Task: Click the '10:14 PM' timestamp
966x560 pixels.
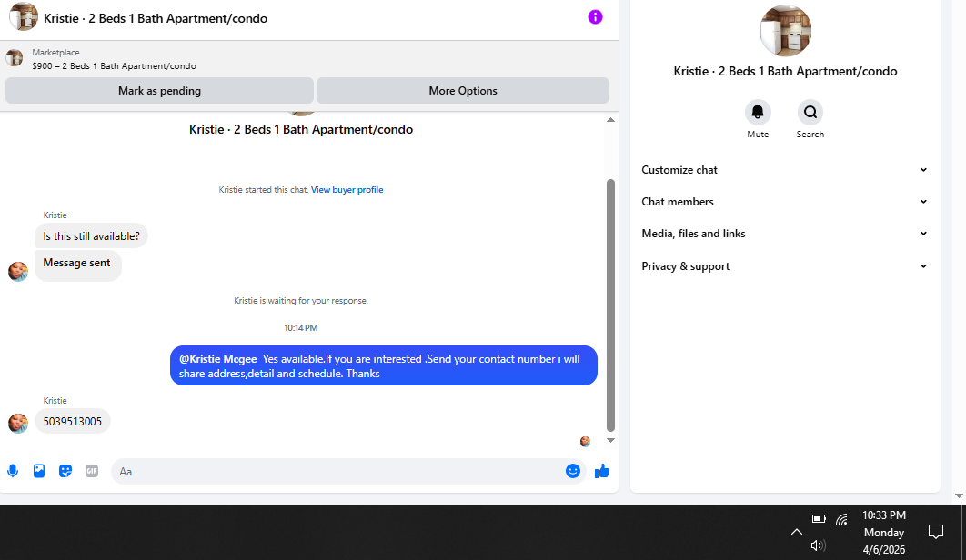Action: click(x=301, y=328)
